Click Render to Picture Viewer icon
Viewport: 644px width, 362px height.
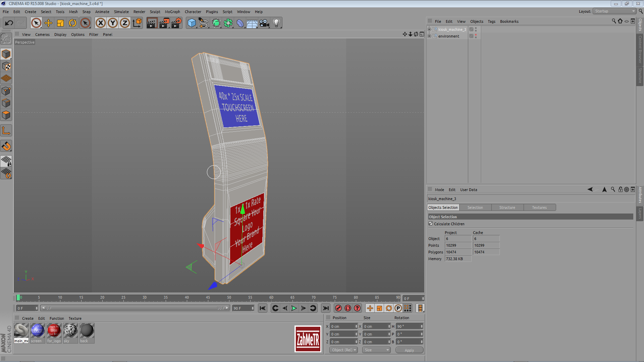point(164,23)
